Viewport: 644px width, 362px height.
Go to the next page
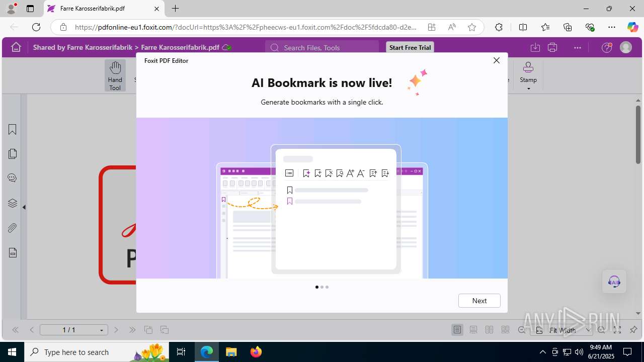(x=116, y=330)
